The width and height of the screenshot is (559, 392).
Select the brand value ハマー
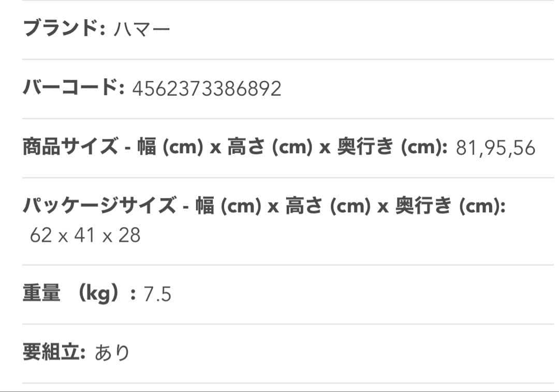(x=142, y=30)
